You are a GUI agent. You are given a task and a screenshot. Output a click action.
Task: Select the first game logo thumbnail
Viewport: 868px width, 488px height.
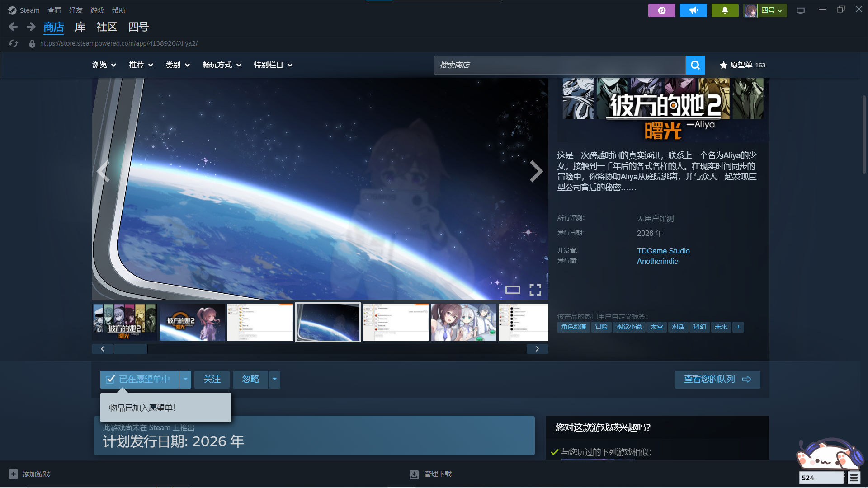pos(124,322)
